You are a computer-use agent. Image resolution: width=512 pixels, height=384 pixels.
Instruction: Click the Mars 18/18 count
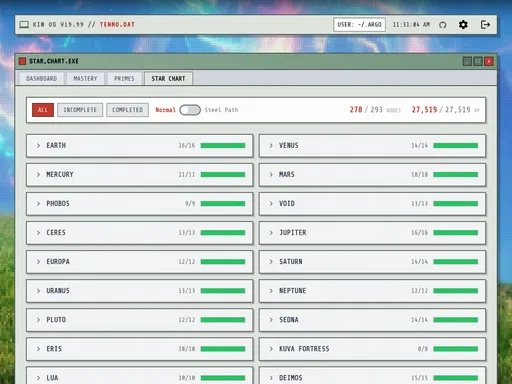click(419, 175)
